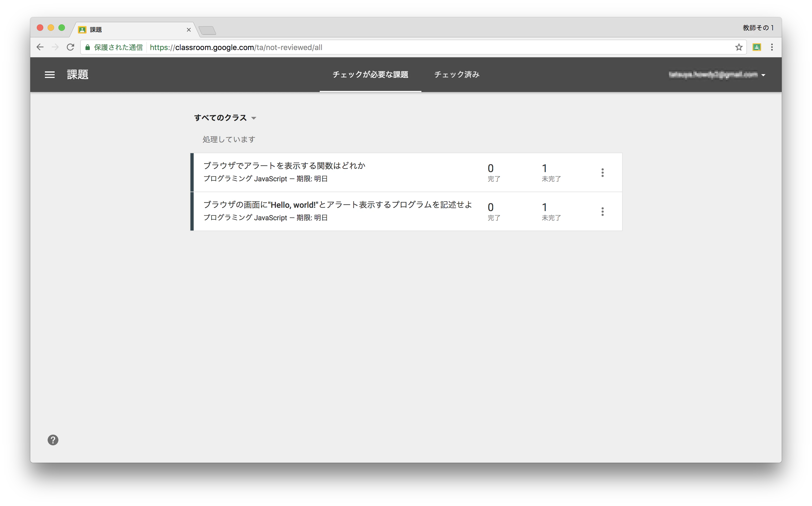The width and height of the screenshot is (812, 506).
Task: Open more options for the Hello, world! assignment
Action: coord(602,212)
